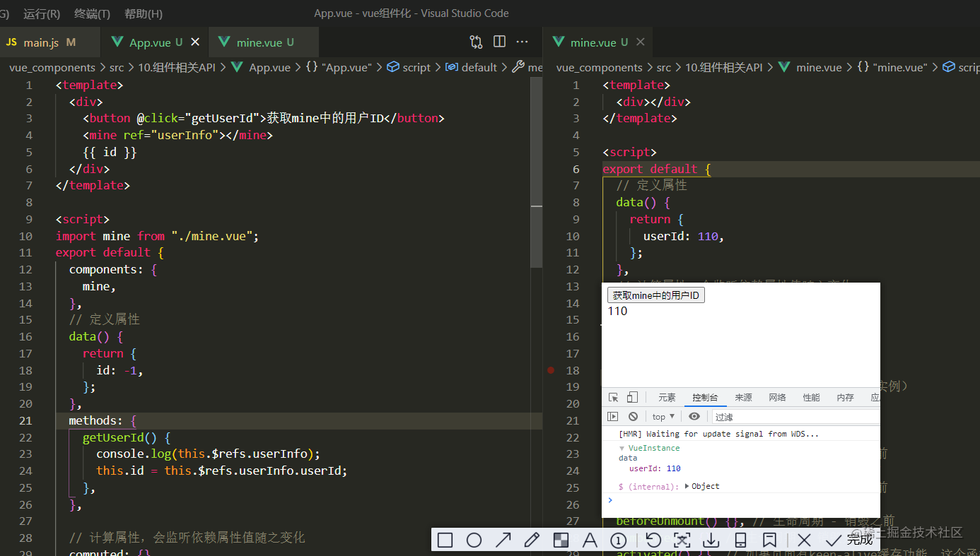Click the DevTools inspect element icon

coord(613,397)
